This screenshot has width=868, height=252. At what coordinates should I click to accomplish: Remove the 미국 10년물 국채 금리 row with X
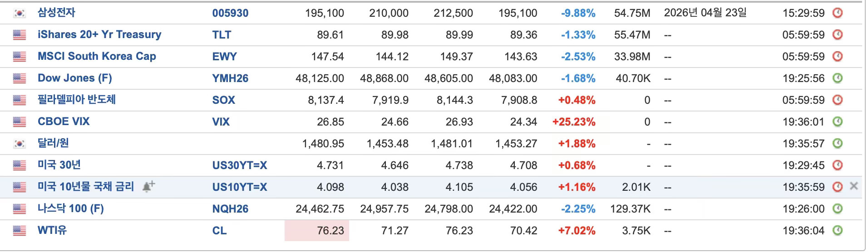pos(853,186)
